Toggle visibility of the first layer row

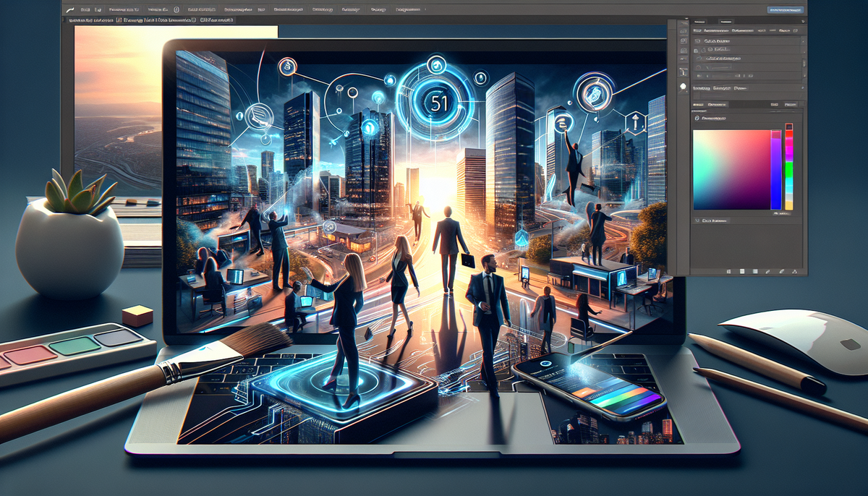(697, 43)
